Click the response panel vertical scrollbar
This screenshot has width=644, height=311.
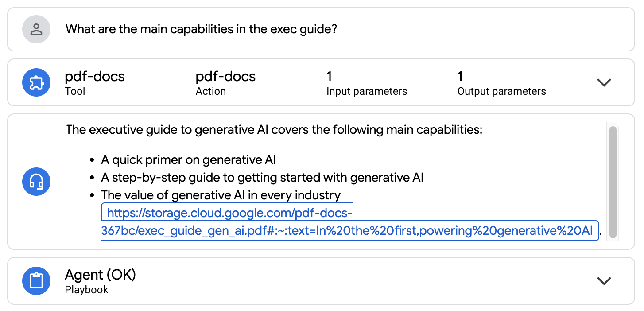coord(613,182)
